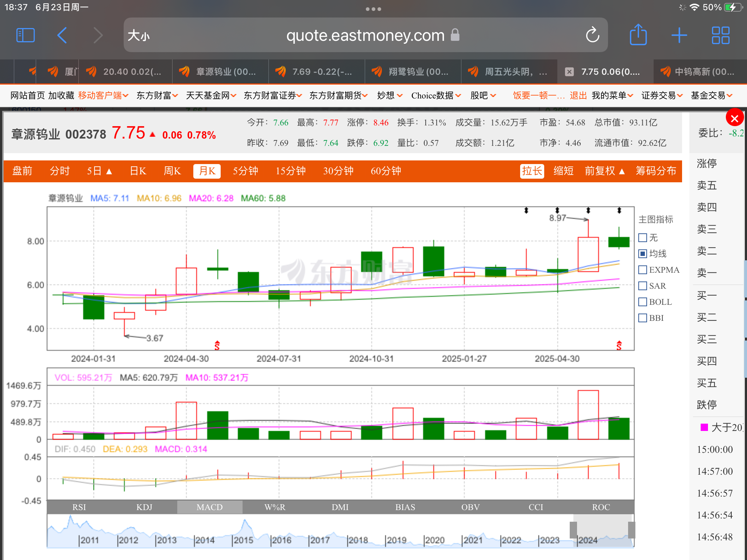Open 网站首页 link

click(x=28, y=96)
